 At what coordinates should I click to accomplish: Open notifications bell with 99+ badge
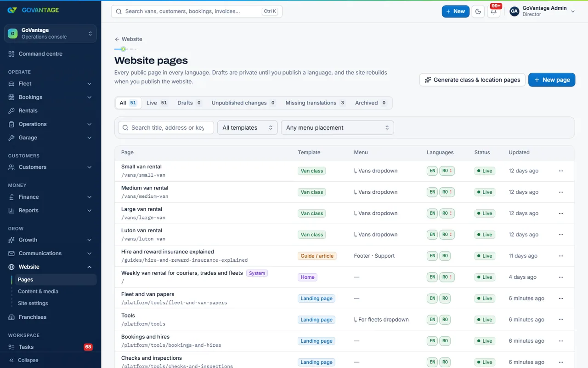point(494,11)
